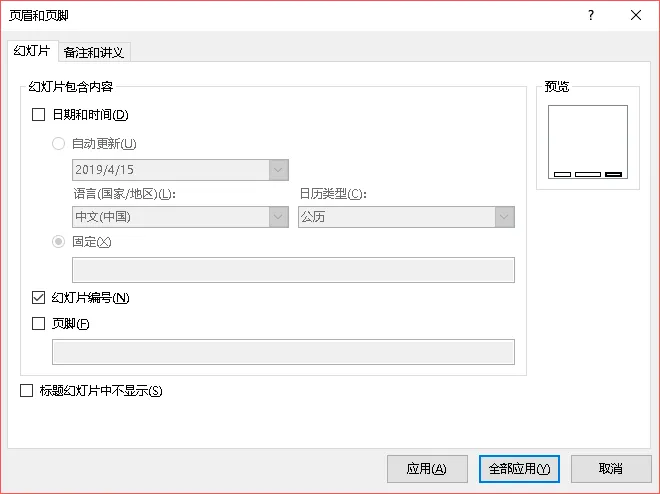Expand the 中文(中国) language dropdown

pos(279,217)
